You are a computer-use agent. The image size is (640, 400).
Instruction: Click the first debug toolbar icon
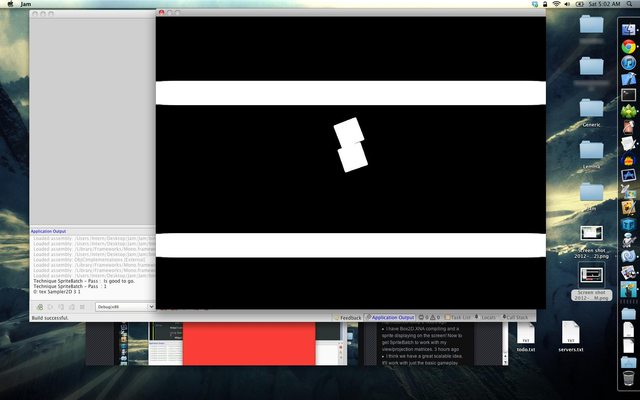[x=40, y=307]
